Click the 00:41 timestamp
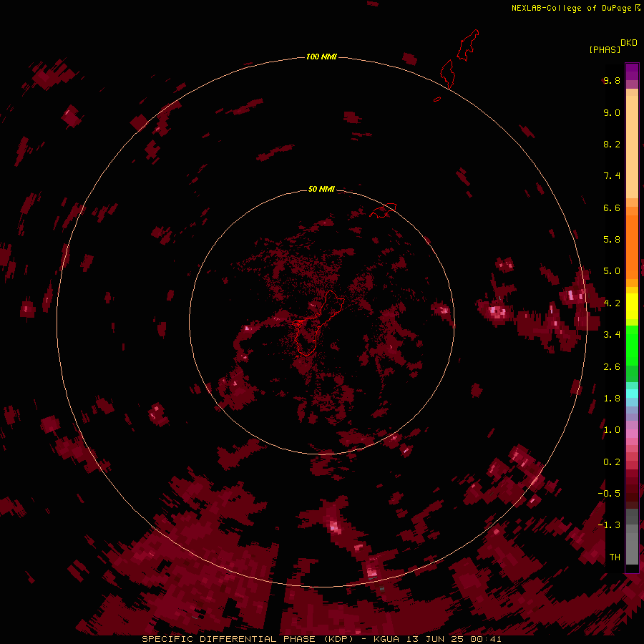Image resolution: width=644 pixels, height=644 pixels. pos(486,639)
